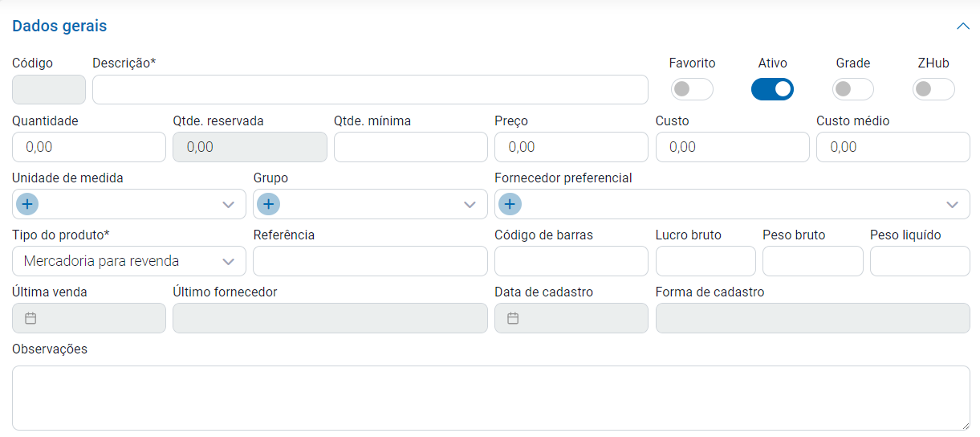Add a new Grupo with plus icon
Image resolution: width=980 pixels, height=437 pixels.
(268, 205)
